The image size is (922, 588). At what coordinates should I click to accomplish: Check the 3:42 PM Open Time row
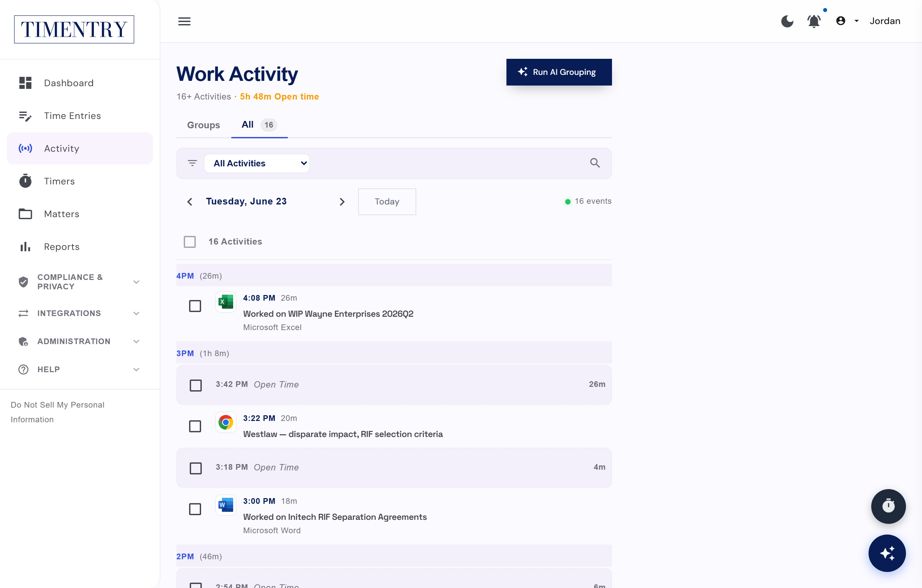tap(196, 385)
